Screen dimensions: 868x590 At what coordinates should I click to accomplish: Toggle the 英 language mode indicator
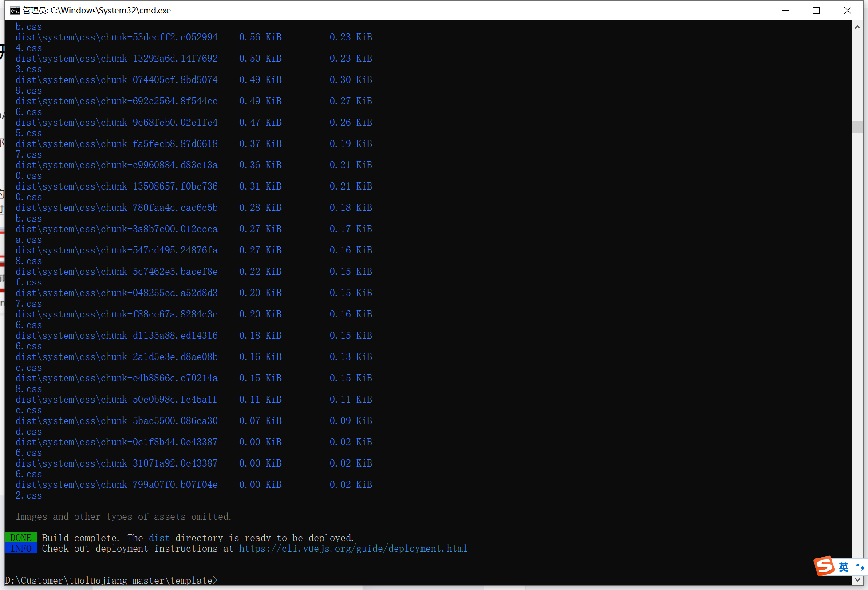tap(844, 567)
